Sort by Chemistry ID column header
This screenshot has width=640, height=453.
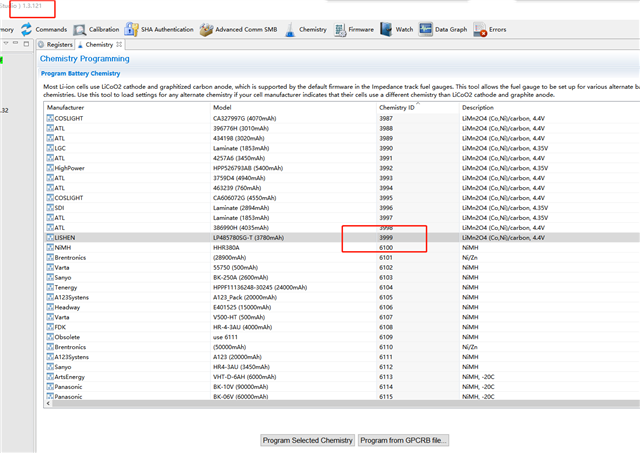[x=396, y=107]
